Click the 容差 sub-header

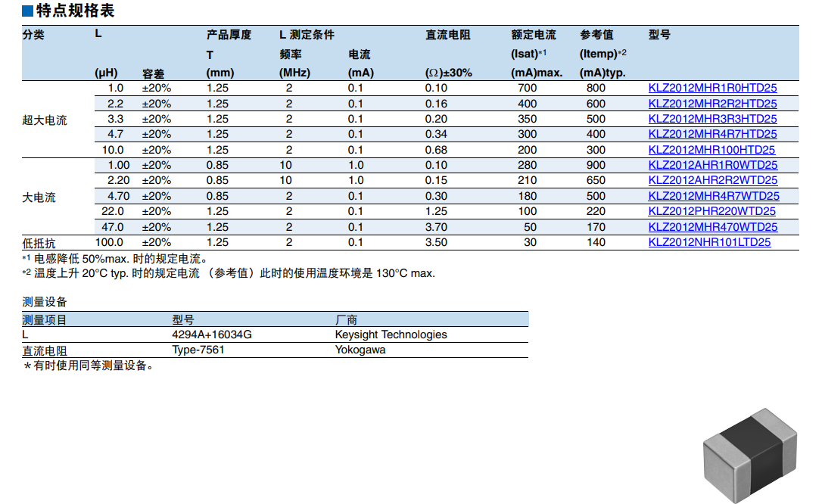(x=153, y=73)
